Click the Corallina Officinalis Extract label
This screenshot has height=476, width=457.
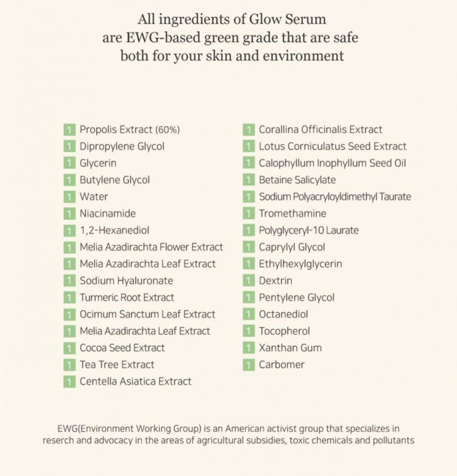(x=320, y=129)
